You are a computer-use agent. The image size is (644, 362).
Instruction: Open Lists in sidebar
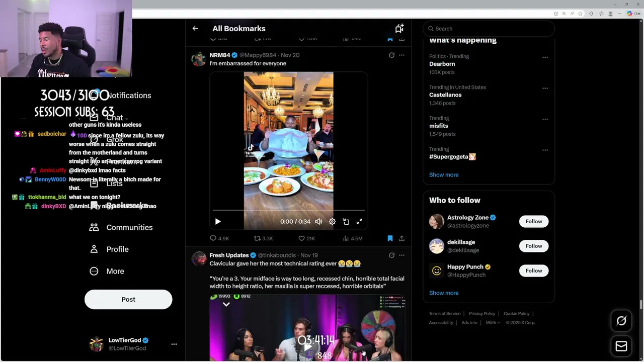click(x=114, y=184)
